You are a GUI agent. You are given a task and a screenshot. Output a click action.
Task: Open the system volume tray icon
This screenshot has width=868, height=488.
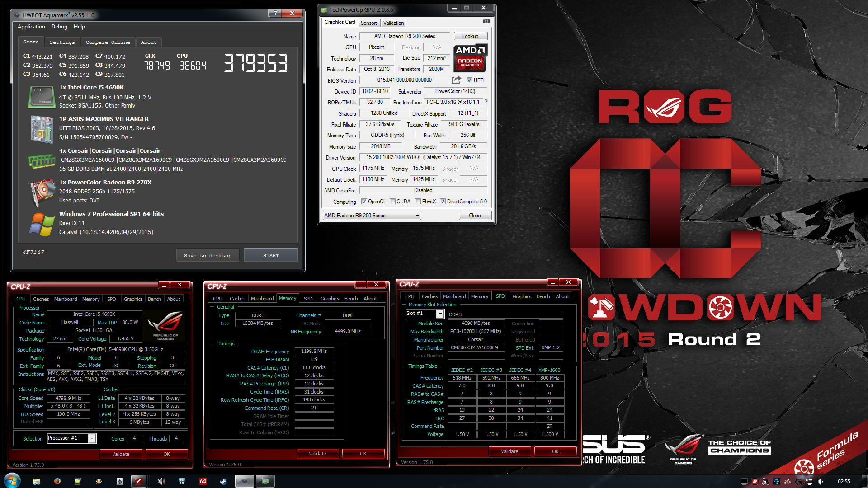click(x=820, y=481)
